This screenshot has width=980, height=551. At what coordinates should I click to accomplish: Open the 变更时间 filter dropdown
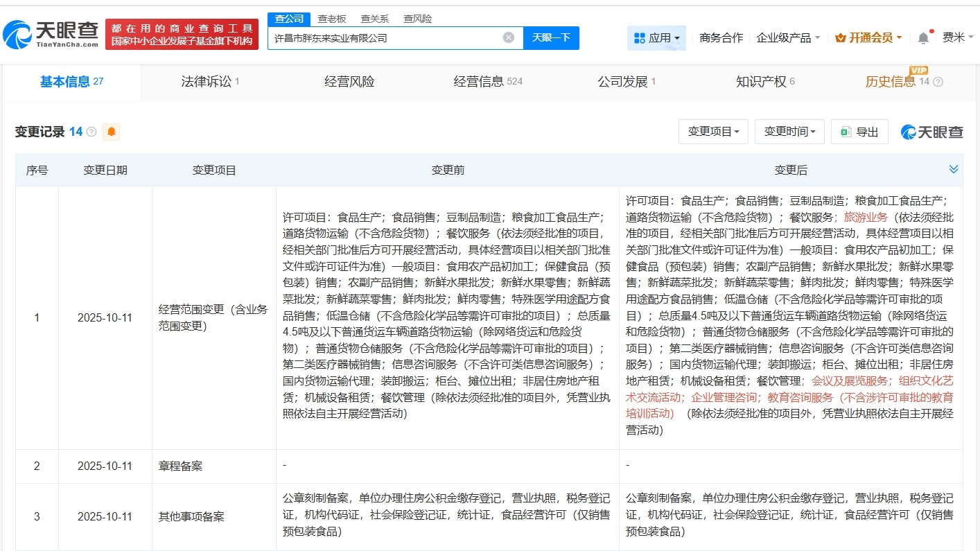click(789, 131)
